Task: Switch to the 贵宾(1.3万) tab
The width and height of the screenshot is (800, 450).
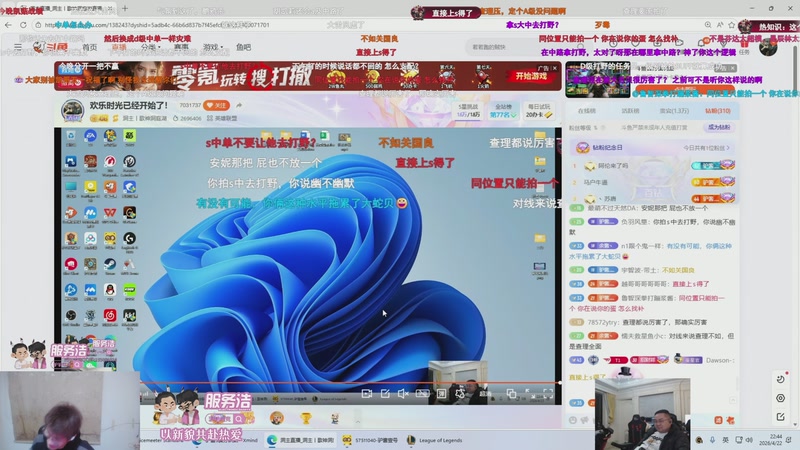Action: click(674, 111)
